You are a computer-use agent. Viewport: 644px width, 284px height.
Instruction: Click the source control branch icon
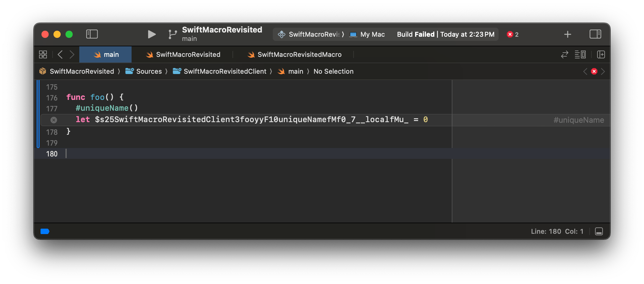[x=172, y=34]
